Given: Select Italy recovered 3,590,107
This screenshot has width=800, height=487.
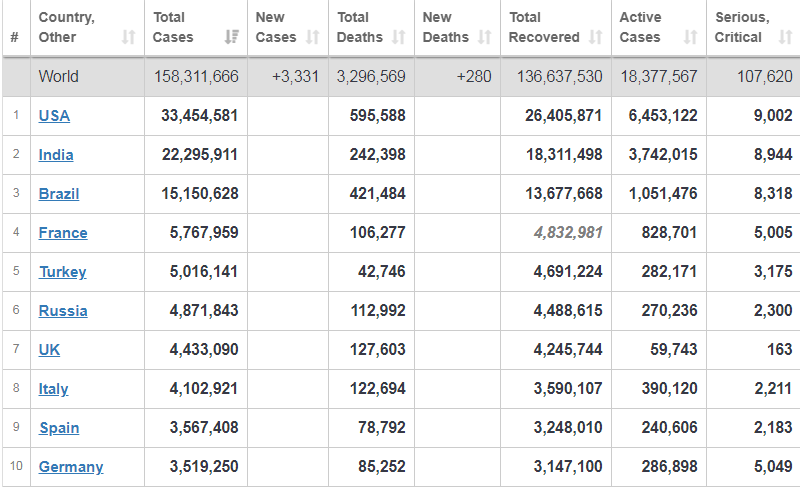Looking at the screenshot, I should pos(568,389).
